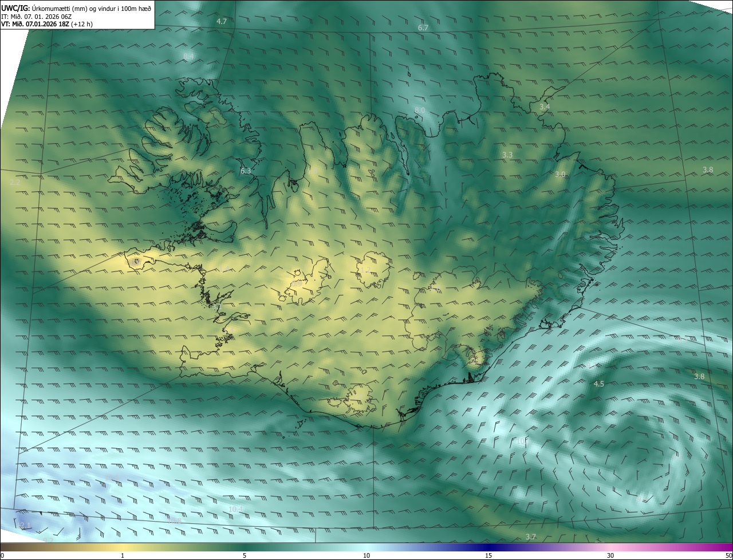733x560 pixels.
Task: Click the 10.4 value on the map
Action: click(x=236, y=509)
